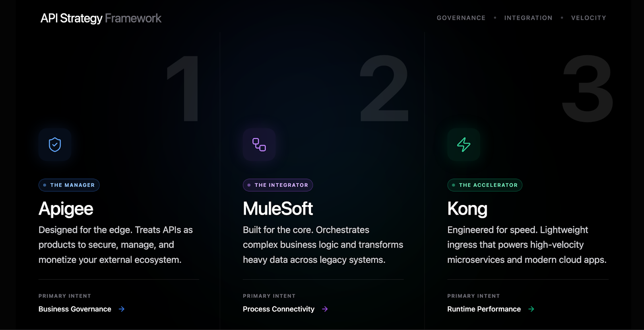Open the Velocity nav item

588,18
